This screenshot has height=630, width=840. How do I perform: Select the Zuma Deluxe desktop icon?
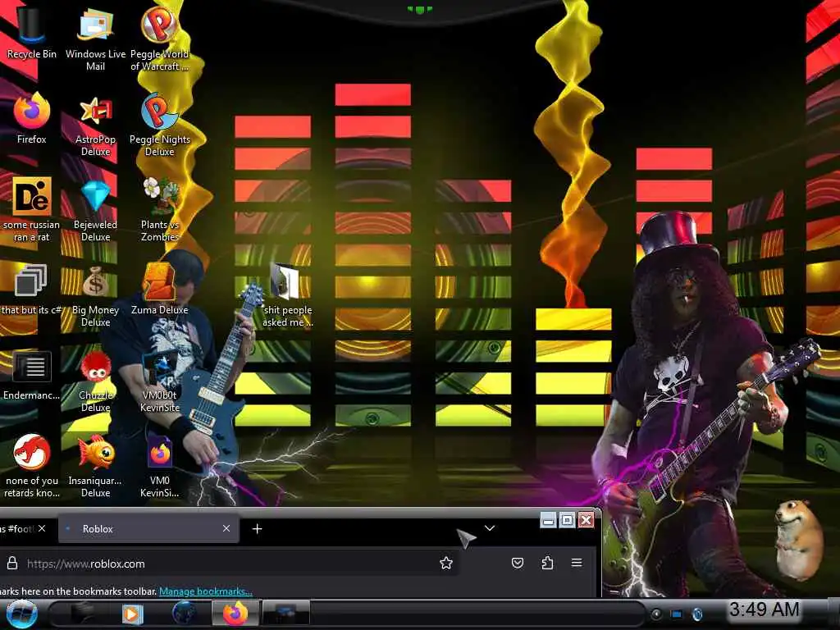(x=159, y=290)
